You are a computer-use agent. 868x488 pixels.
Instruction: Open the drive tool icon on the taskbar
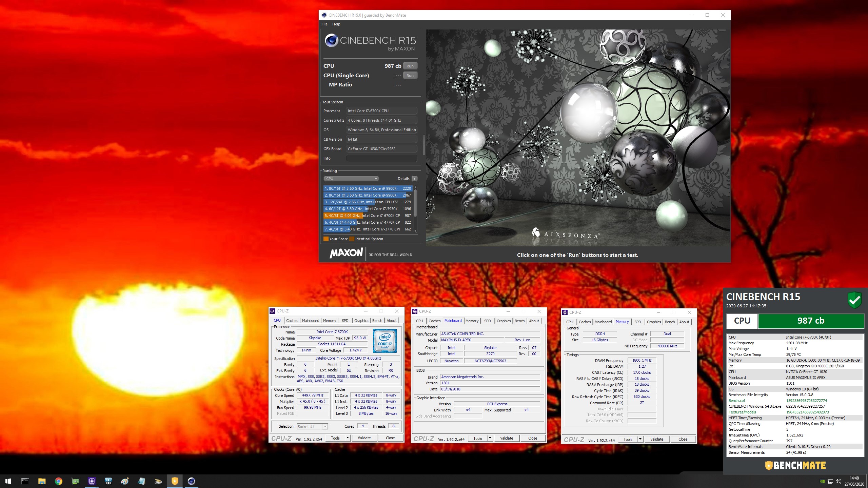(x=158, y=481)
